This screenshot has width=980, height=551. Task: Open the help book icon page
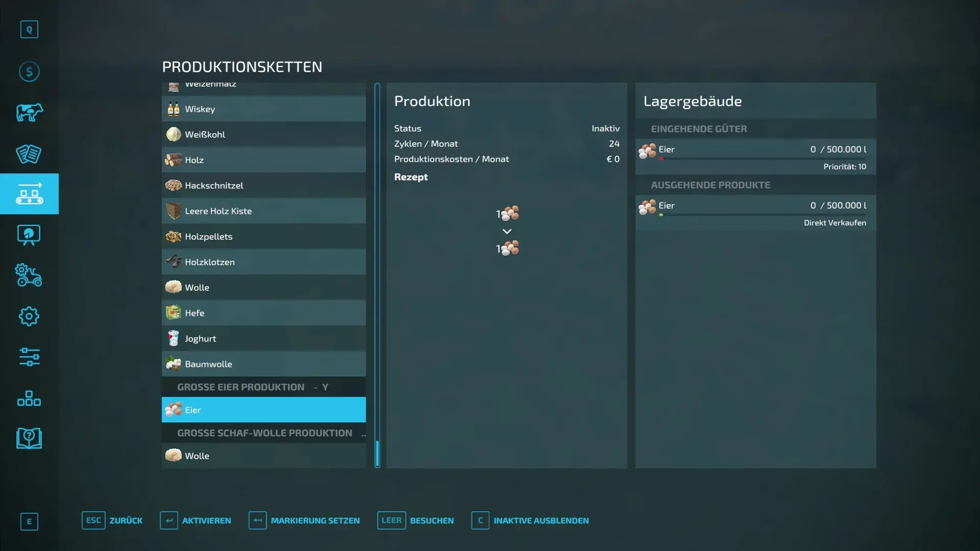pos(29,439)
